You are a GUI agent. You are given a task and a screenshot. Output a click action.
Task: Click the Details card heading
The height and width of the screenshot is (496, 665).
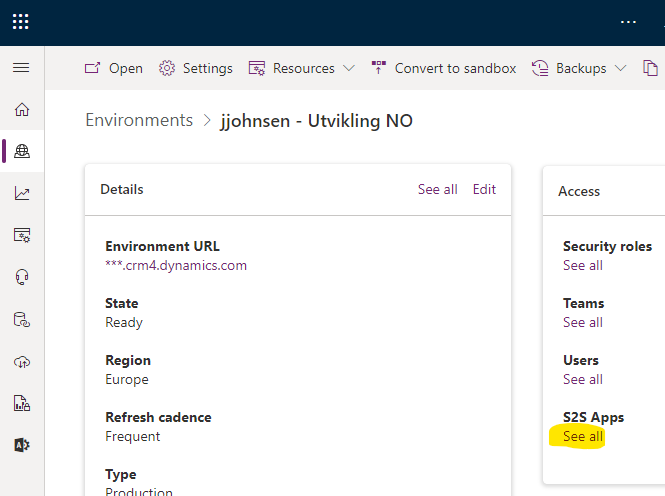pyautogui.click(x=122, y=189)
